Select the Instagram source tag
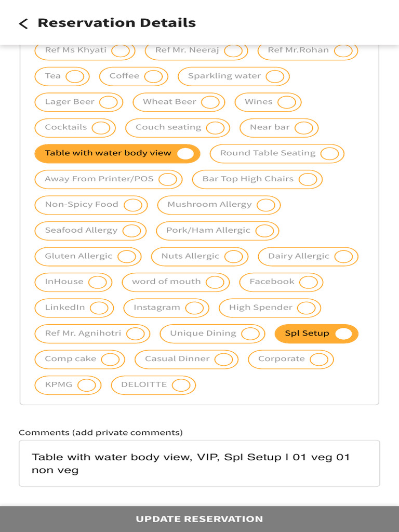Image resolution: width=399 pixels, height=532 pixels. pyautogui.click(x=166, y=308)
